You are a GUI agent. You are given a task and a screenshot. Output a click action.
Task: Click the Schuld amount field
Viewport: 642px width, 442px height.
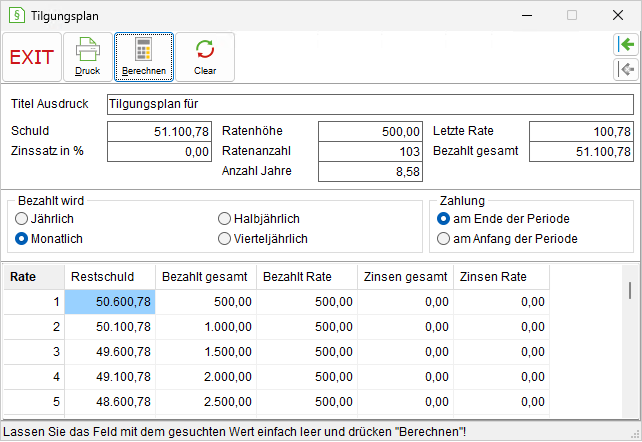(x=159, y=131)
